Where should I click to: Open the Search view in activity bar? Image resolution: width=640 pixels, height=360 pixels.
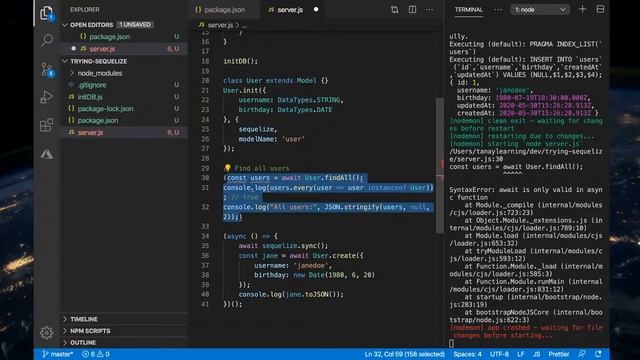coord(47,40)
